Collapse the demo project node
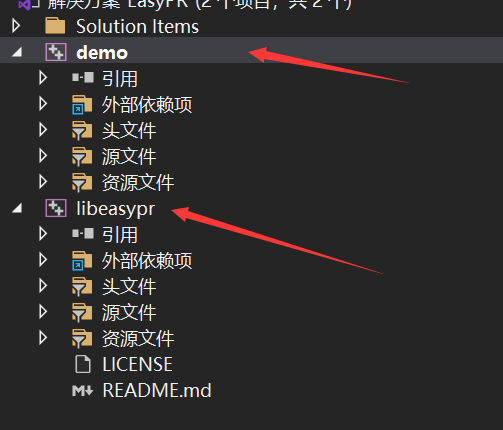This screenshot has height=430, width=503. (17, 52)
